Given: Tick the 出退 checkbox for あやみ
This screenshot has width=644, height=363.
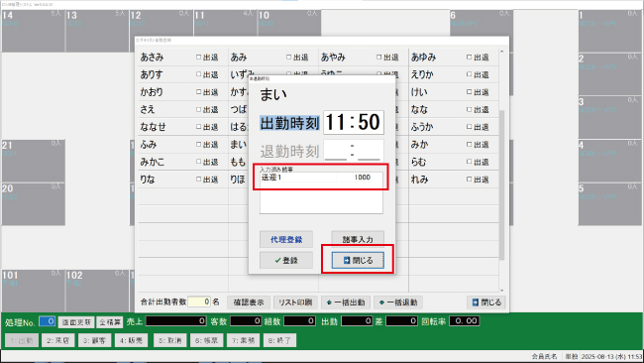Looking at the screenshot, I should [x=379, y=58].
